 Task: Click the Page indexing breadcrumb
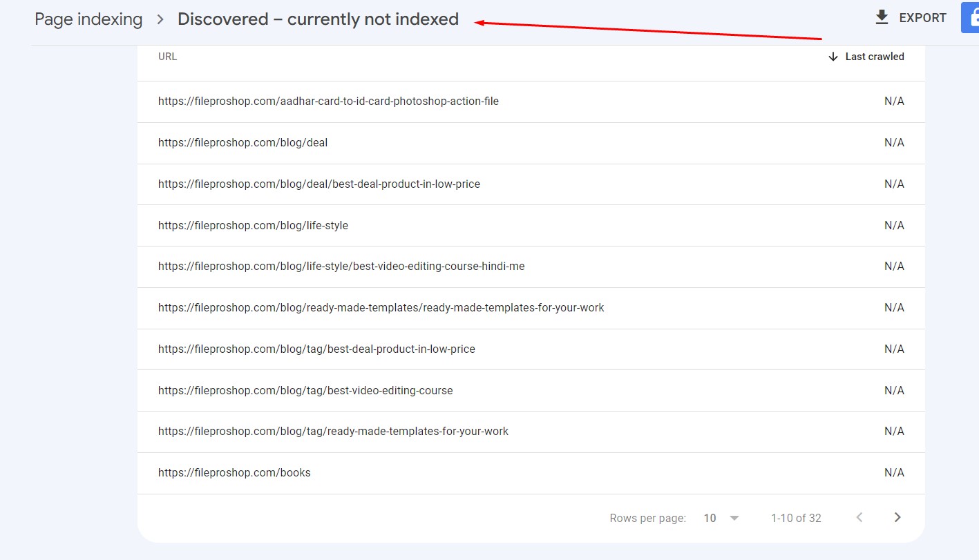[88, 19]
